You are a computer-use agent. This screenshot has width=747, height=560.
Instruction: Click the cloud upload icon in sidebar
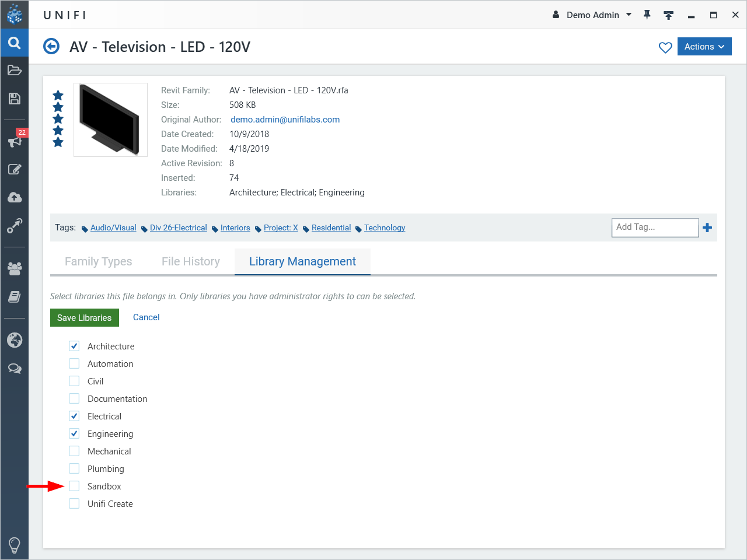pos(15,197)
